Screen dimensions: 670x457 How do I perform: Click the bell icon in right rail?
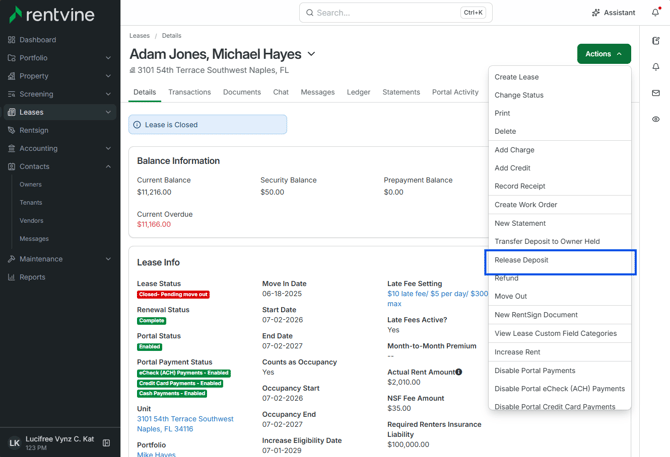(x=656, y=67)
